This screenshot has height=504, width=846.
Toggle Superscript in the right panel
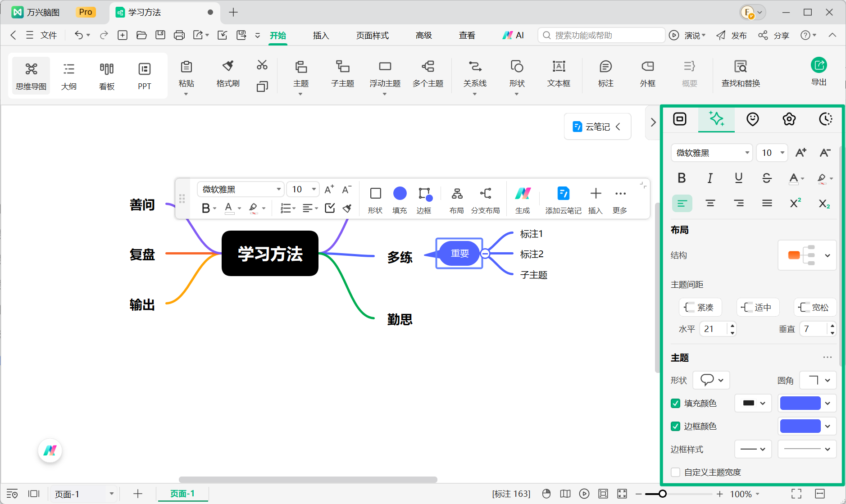point(796,203)
